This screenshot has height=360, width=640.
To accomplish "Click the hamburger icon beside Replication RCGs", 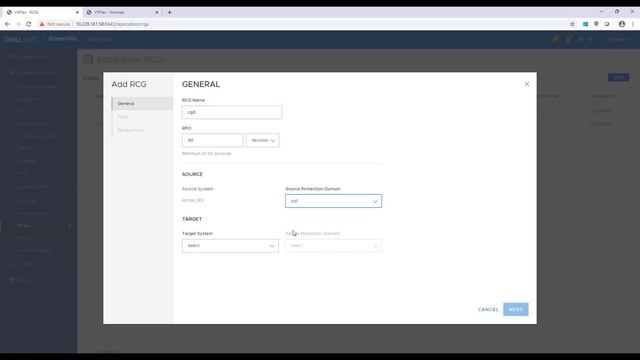I will tap(88, 60).
